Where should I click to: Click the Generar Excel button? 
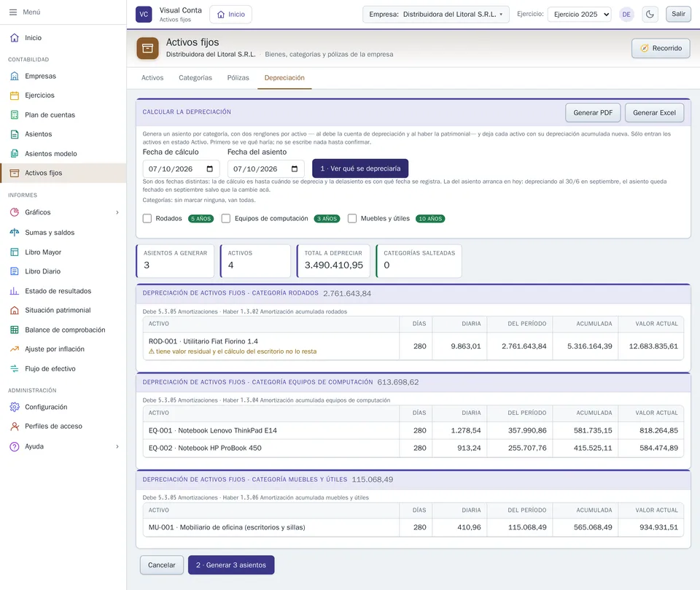tap(655, 112)
